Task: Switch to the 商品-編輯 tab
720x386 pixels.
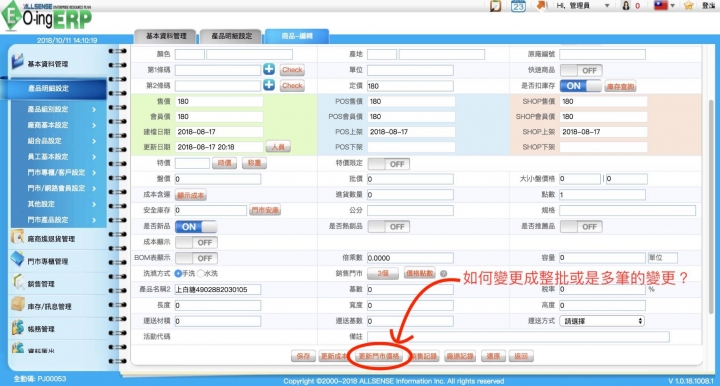Action: tap(297, 36)
